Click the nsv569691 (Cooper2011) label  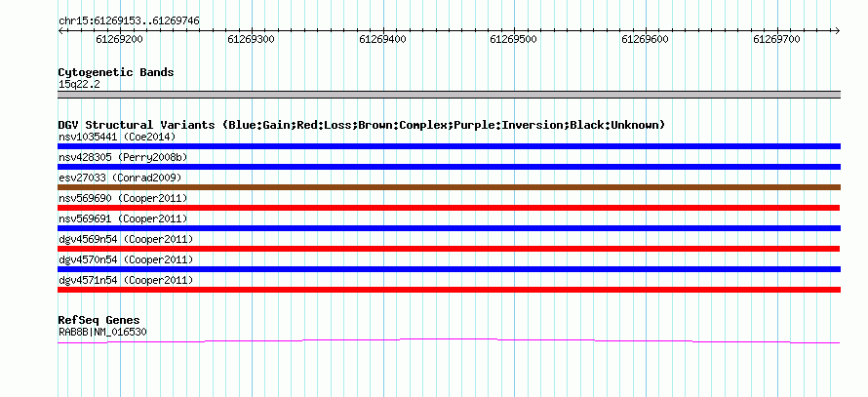tap(123, 218)
